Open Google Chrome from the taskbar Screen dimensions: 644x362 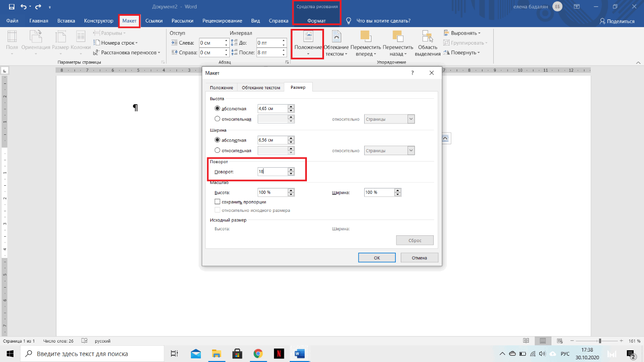pos(258,354)
